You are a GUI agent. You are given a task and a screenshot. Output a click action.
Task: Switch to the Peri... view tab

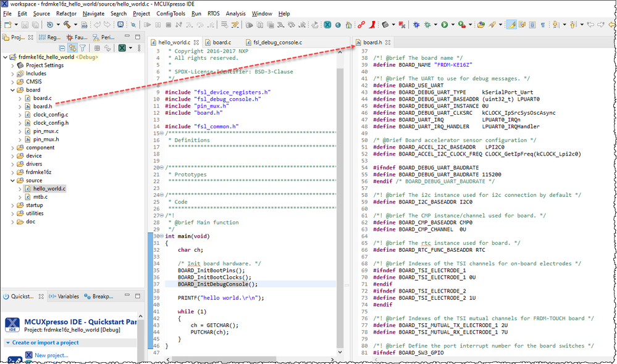[x=104, y=38]
